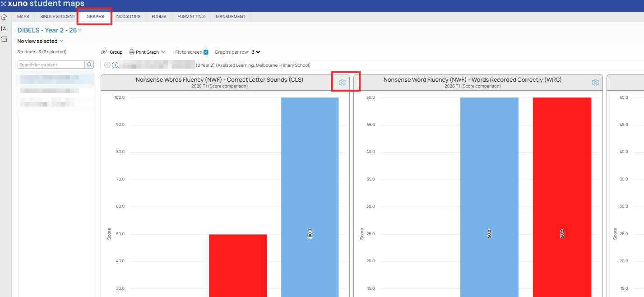This screenshot has height=297, width=644.
Task: Open the INDICATORS tab
Action: pyautogui.click(x=128, y=17)
